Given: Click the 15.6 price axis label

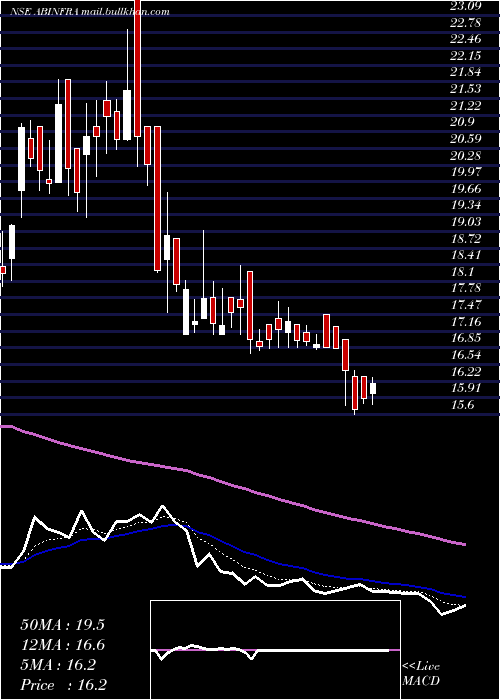Looking at the screenshot, I should coord(463,405).
